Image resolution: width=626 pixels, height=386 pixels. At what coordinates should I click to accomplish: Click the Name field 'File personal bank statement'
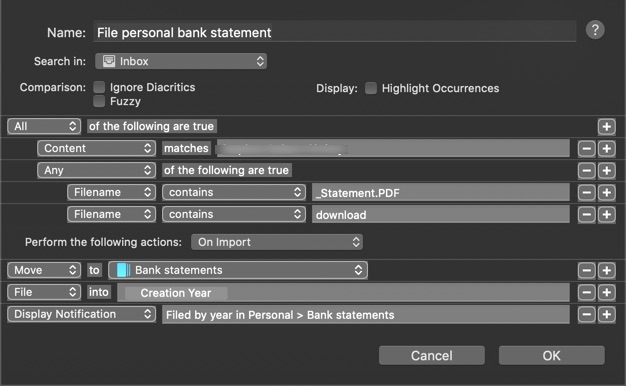(335, 32)
